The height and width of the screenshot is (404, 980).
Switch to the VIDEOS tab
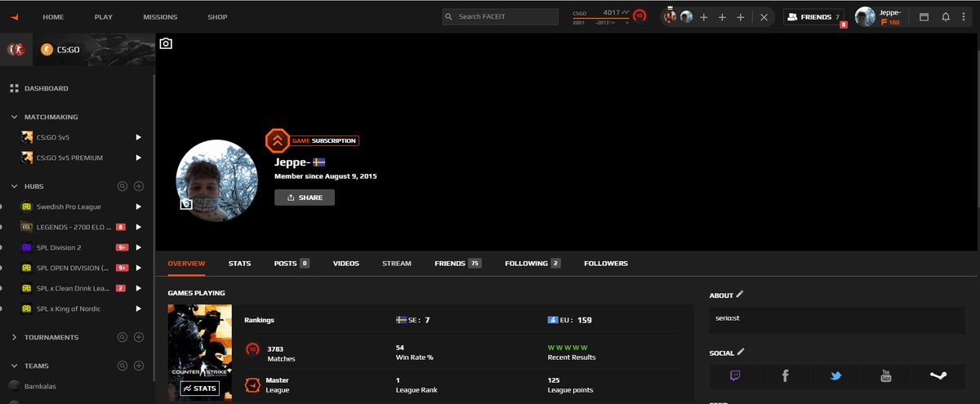[x=346, y=264]
